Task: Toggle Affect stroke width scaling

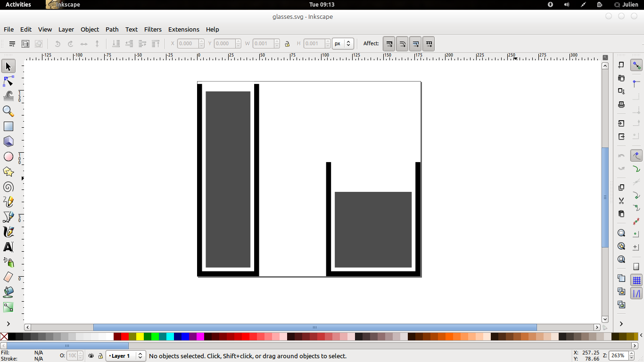Action: 389,44
